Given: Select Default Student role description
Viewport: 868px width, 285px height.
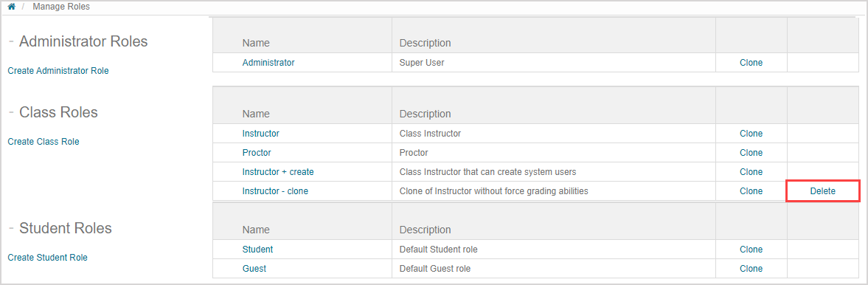Looking at the screenshot, I should 554,250.
